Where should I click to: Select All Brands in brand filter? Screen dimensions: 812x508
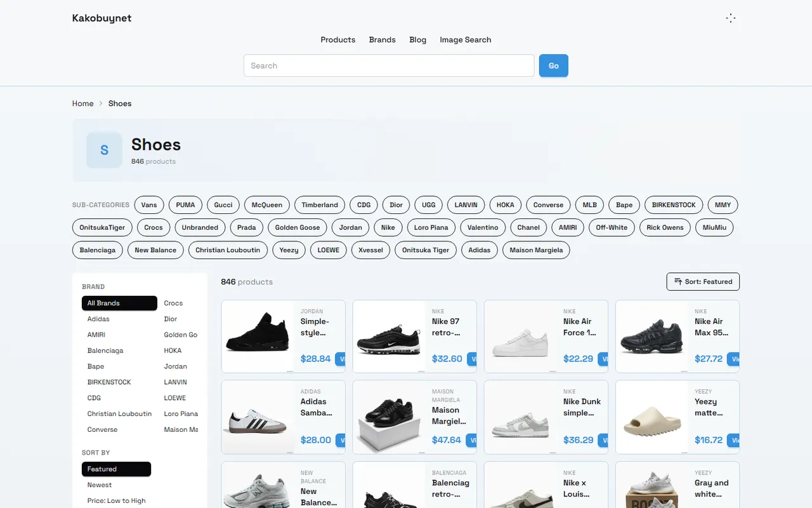point(119,303)
